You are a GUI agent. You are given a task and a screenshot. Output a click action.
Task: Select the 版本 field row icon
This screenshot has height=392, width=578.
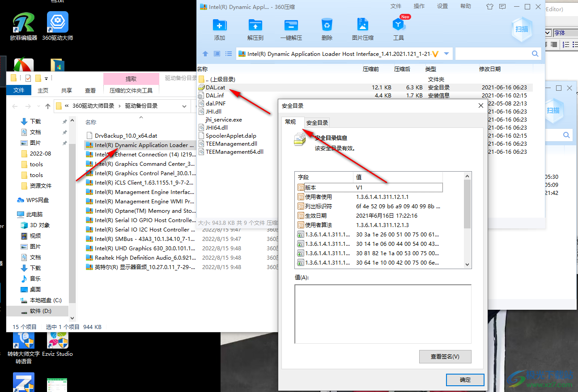point(301,188)
